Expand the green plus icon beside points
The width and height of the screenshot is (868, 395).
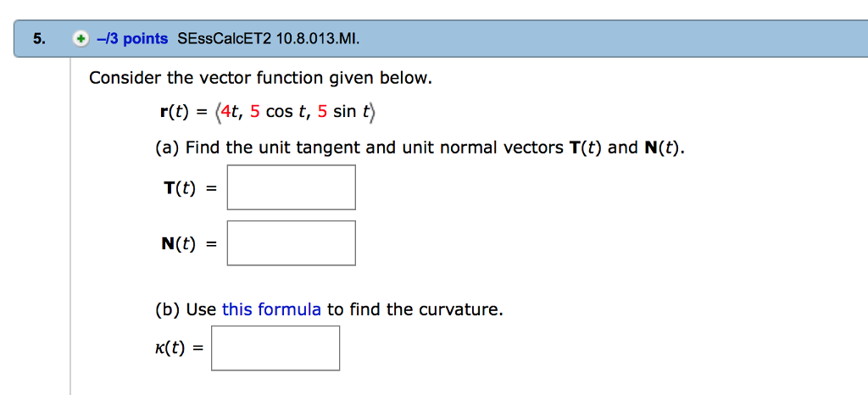pos(81,39)
